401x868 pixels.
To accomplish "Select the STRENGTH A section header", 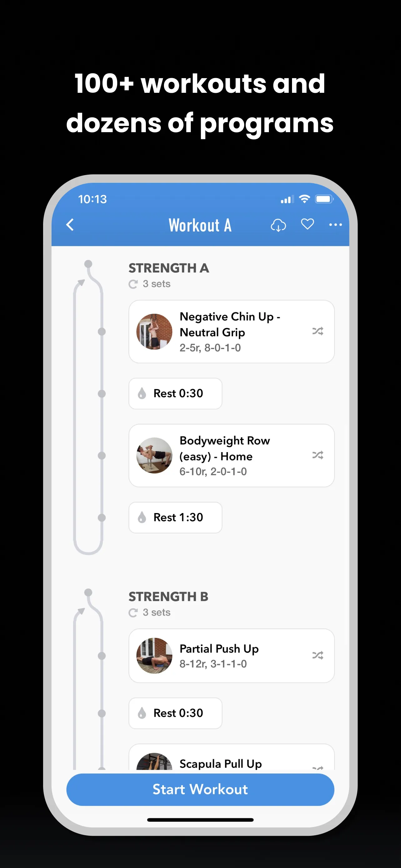I will point(169,268).
